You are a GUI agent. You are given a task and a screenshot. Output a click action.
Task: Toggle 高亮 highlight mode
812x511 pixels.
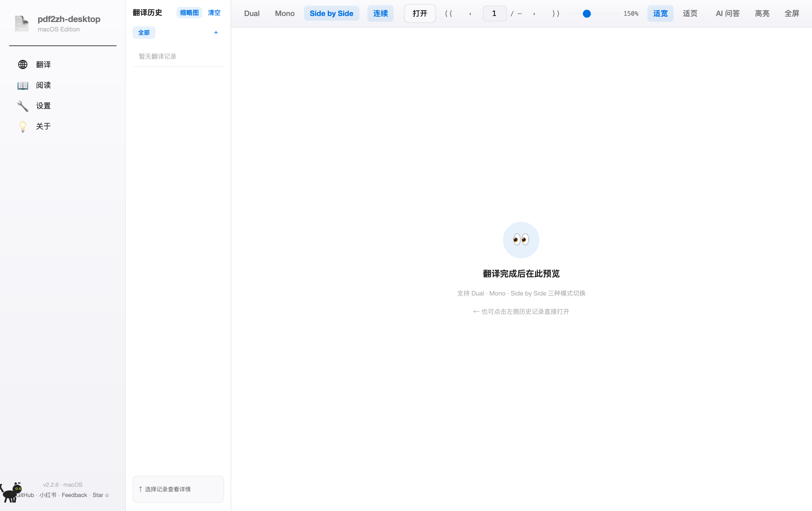click(762, 13)
